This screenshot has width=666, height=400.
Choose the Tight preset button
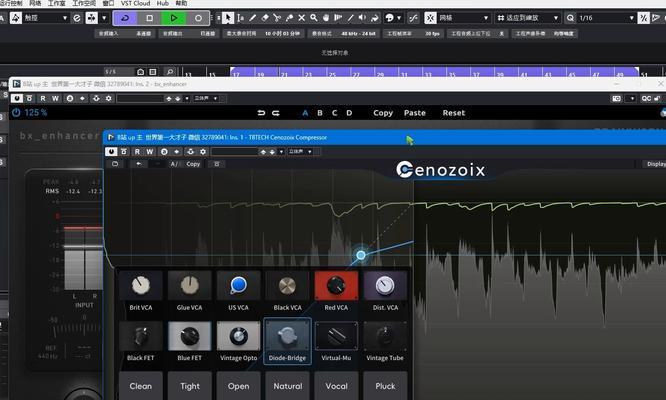point(189,386)
